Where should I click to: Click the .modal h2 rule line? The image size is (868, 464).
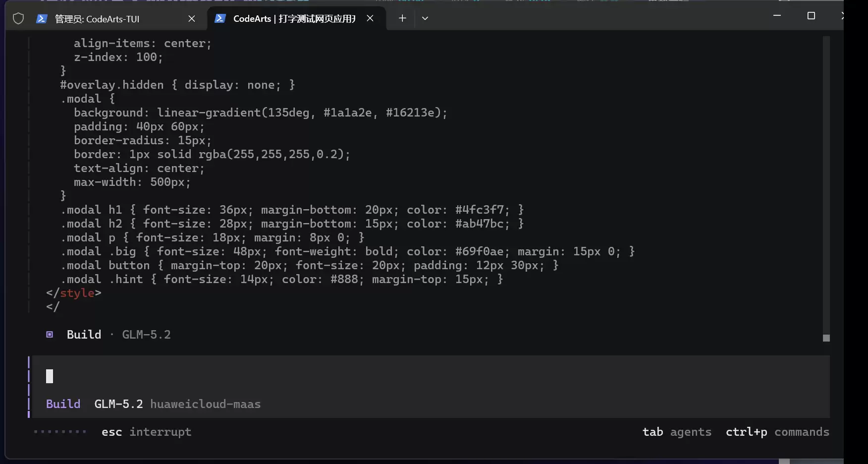point(292,224)
